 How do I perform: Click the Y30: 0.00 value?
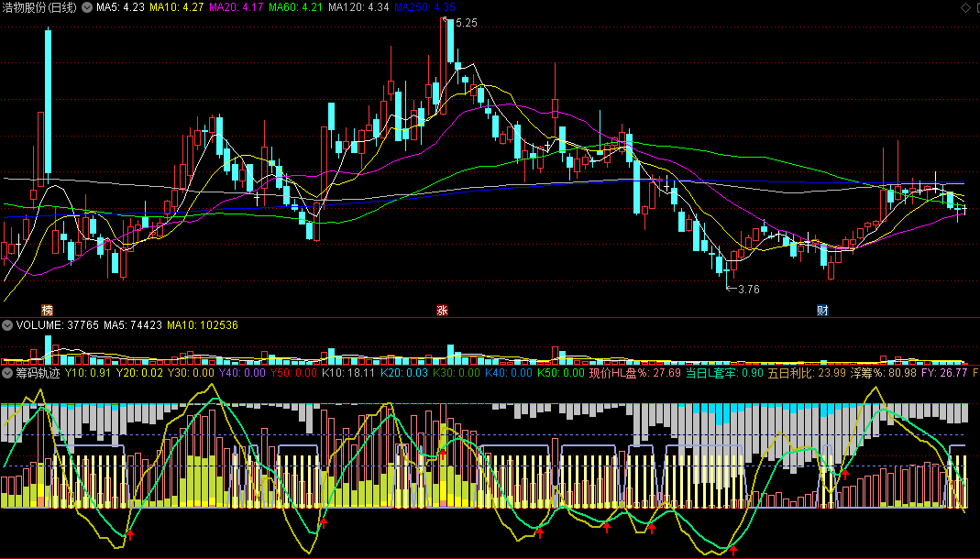tap(191, 373)
